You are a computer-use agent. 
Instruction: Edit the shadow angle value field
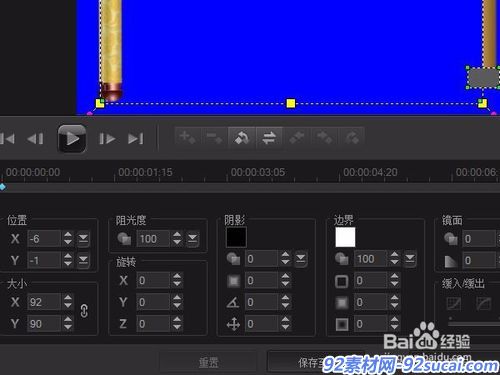click(x=262, y=302)
